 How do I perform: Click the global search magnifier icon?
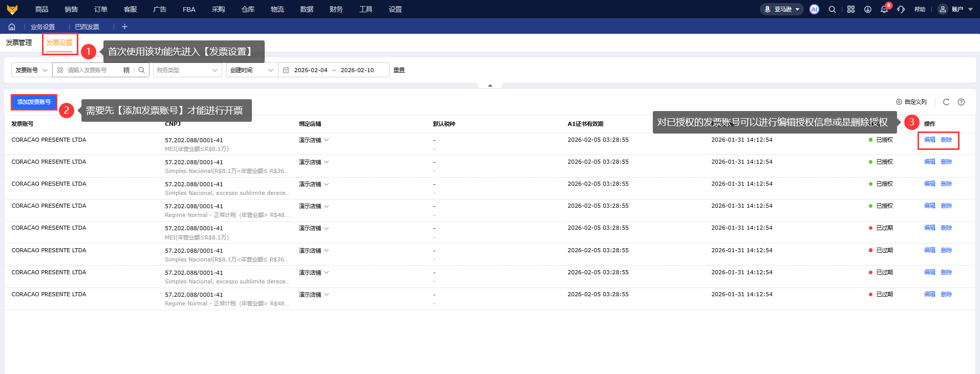832,9
